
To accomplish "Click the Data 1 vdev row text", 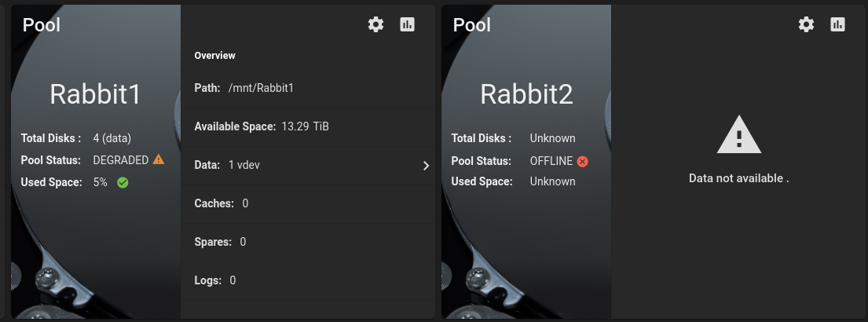I will (227, 165).
